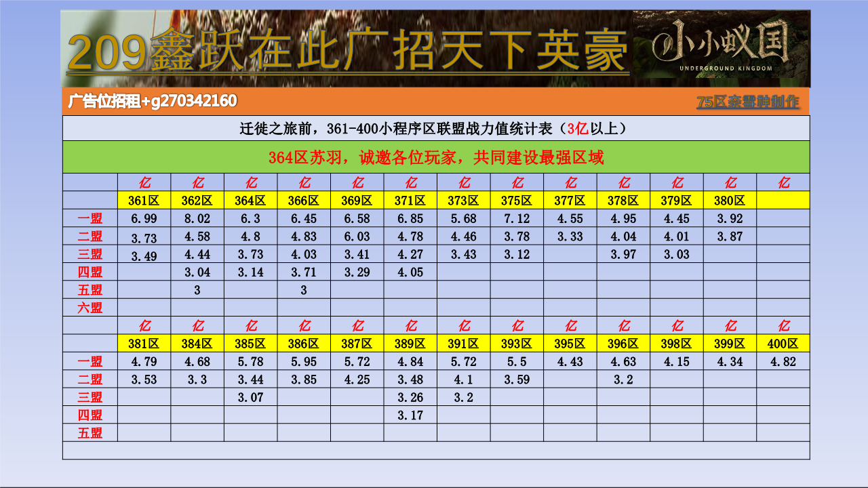This screenshot has height=488, width=868.
Task: Click the 4.34 cell under 399区
Action: [x=730, y=362]
